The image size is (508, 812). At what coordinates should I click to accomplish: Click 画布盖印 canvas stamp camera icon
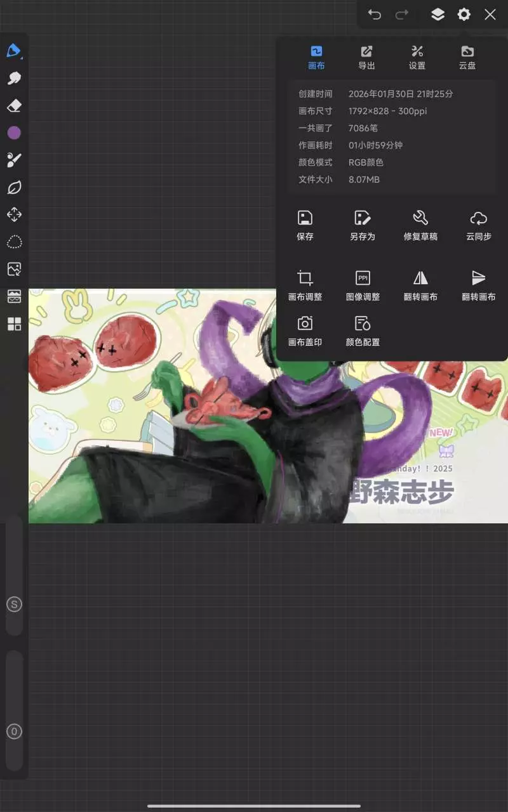pyautogui.click(x=305, y=331)
